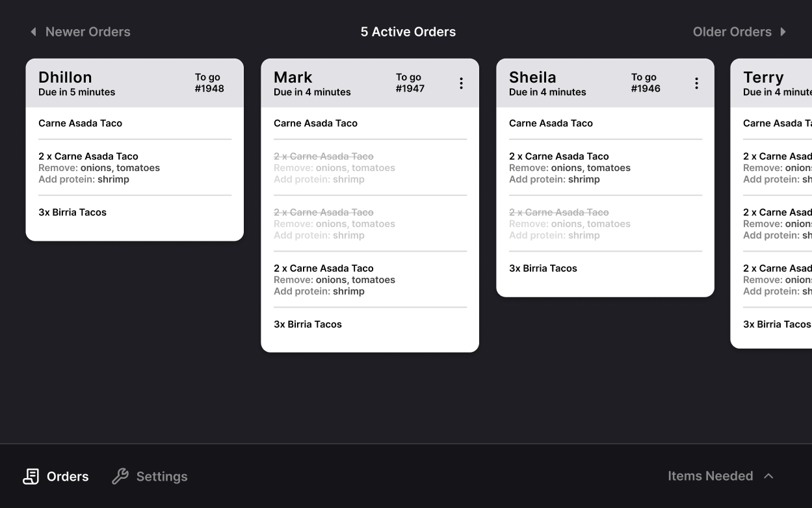Viewport: 812px width, 508px height.
Task: Switch to the Orders tab
Action: (x=56, y=476)
